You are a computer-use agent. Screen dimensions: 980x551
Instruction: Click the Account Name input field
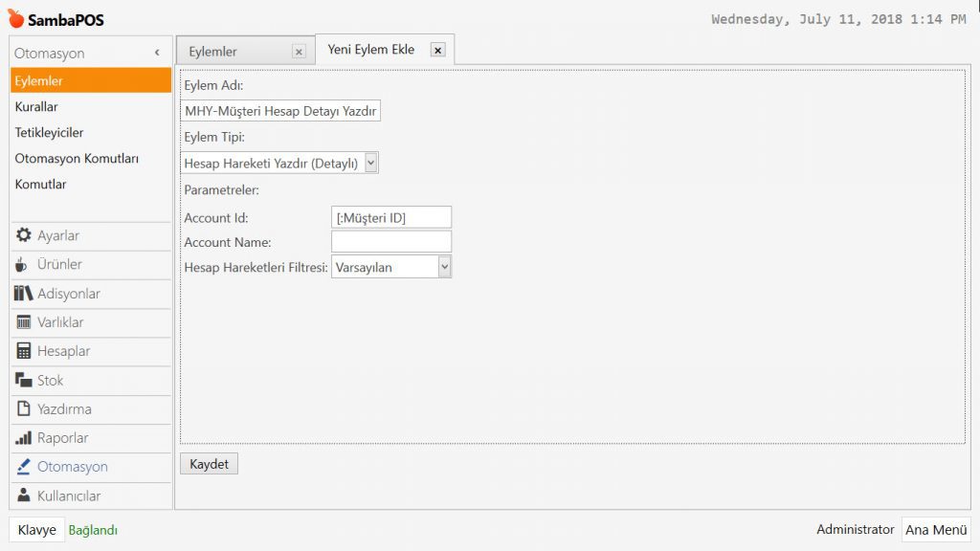[x=391, y=242]
